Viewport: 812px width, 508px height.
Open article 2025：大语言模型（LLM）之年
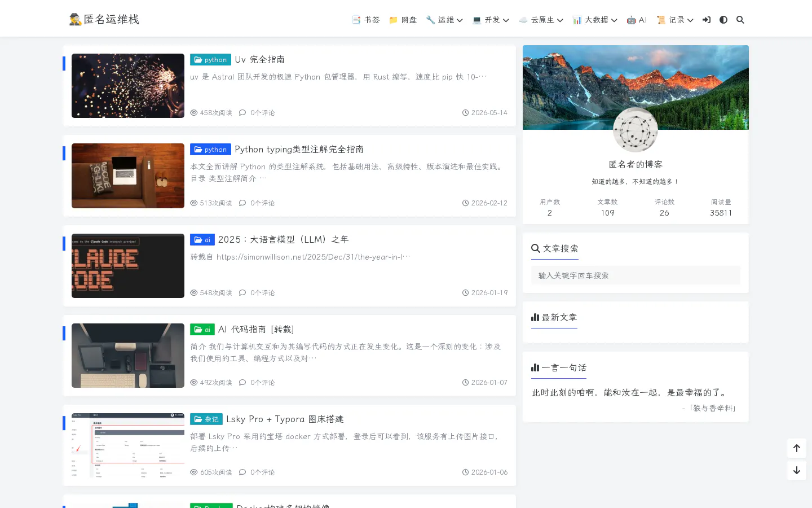283,239
